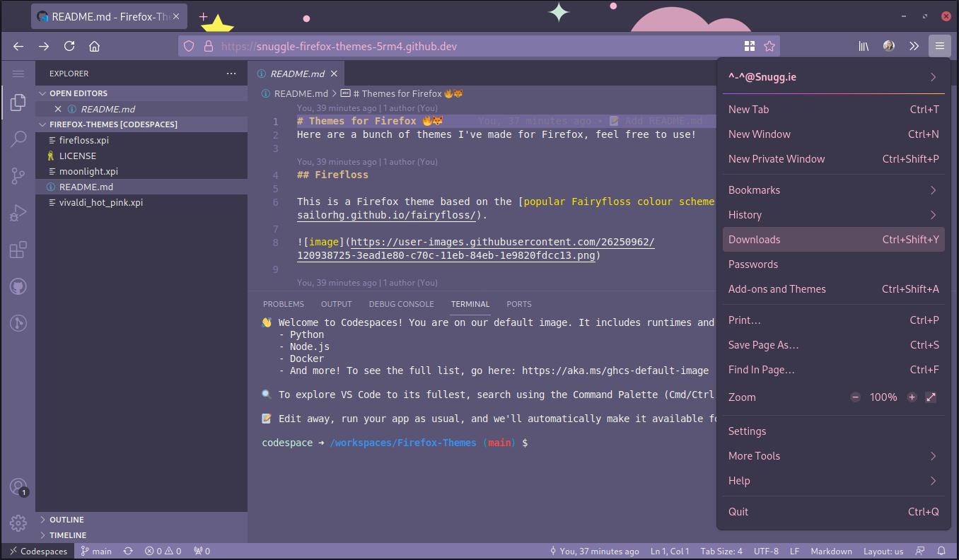This screenshot has width=959, height=560.
Task: Open Run and Debug view
Action: (x=18, y=212)
